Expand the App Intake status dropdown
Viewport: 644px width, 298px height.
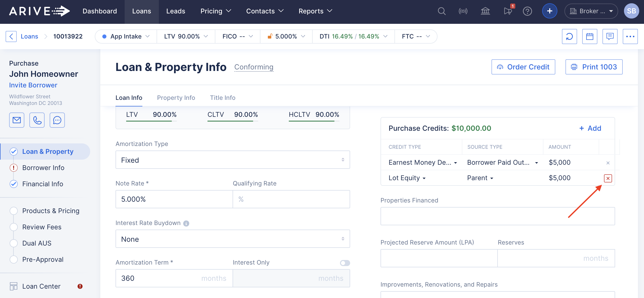[126, 36]
